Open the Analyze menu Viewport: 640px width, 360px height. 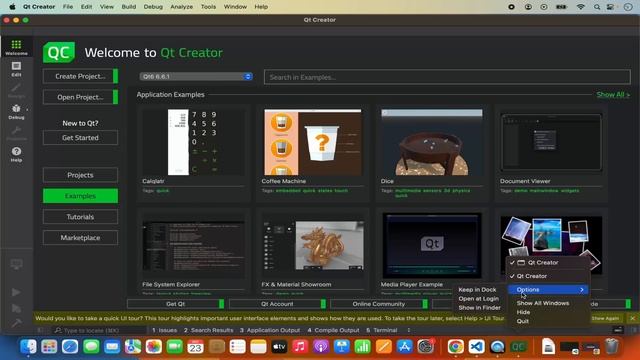point(182,7)
